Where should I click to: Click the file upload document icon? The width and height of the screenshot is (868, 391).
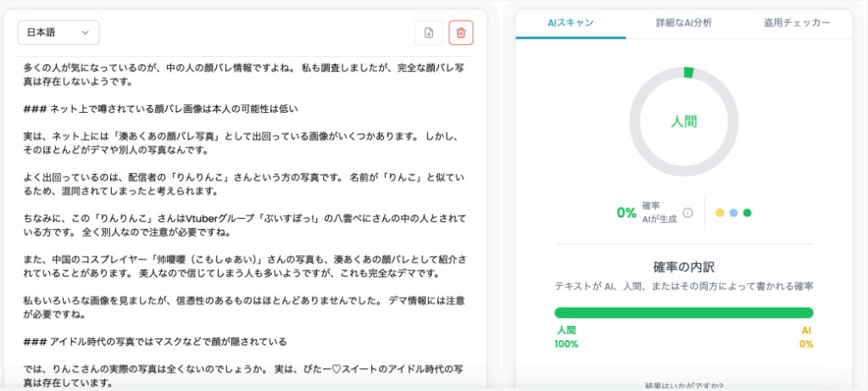[x=429, y=33]
